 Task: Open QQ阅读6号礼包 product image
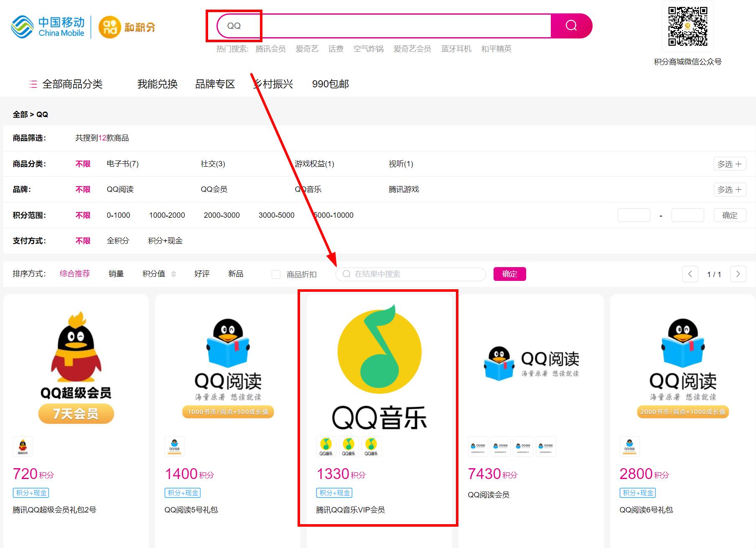pyautogui.click(x=683, y=367)
